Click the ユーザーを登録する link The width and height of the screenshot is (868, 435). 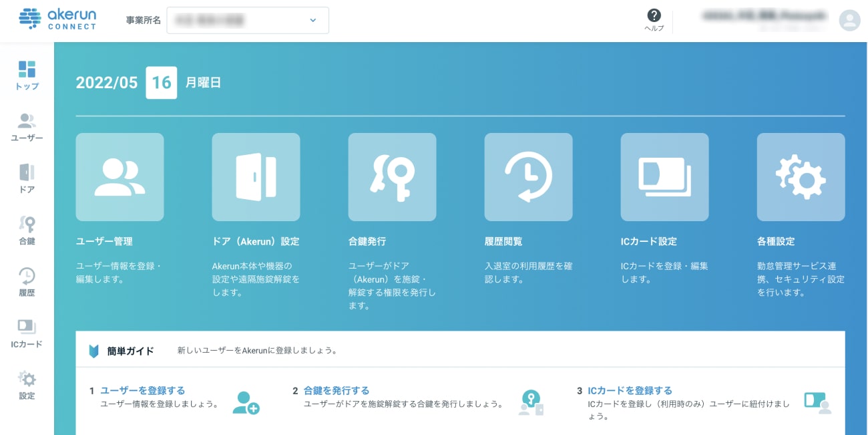point(142,390)
